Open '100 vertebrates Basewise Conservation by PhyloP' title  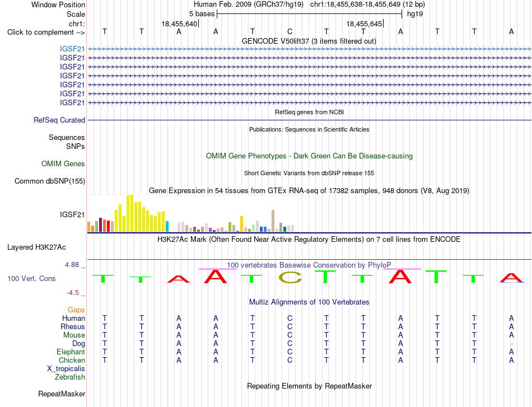(309, 265)
